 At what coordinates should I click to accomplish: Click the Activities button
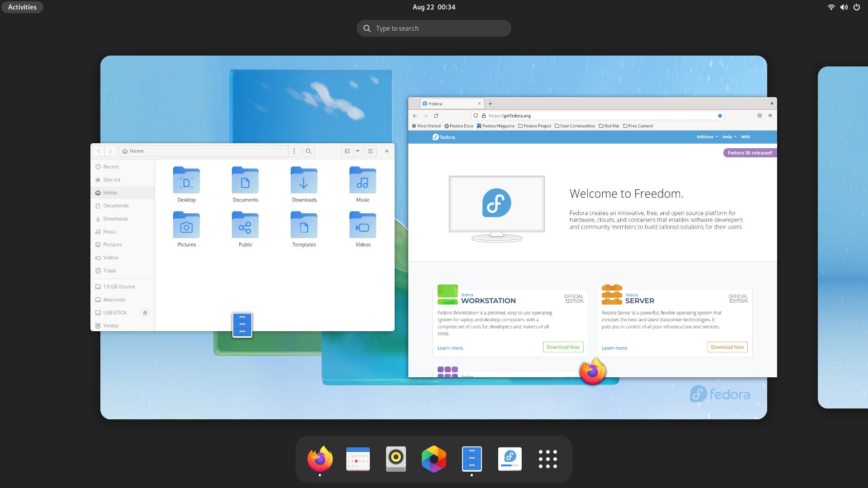[x=22, y=7]
